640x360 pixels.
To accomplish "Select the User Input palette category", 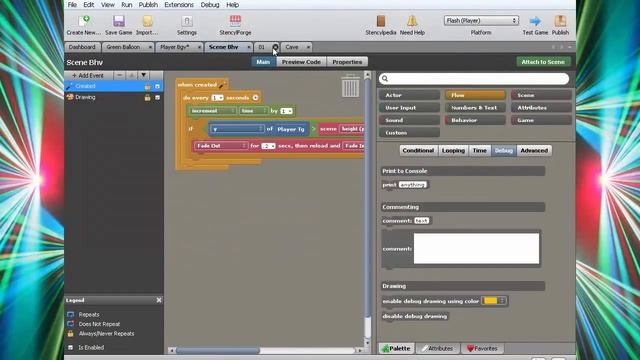I will [x=409, y=108].
